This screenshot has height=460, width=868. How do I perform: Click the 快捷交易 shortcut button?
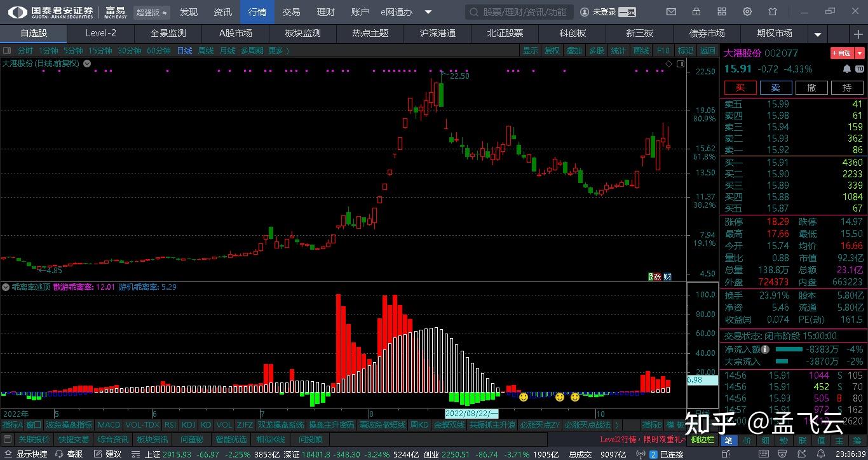73,439
